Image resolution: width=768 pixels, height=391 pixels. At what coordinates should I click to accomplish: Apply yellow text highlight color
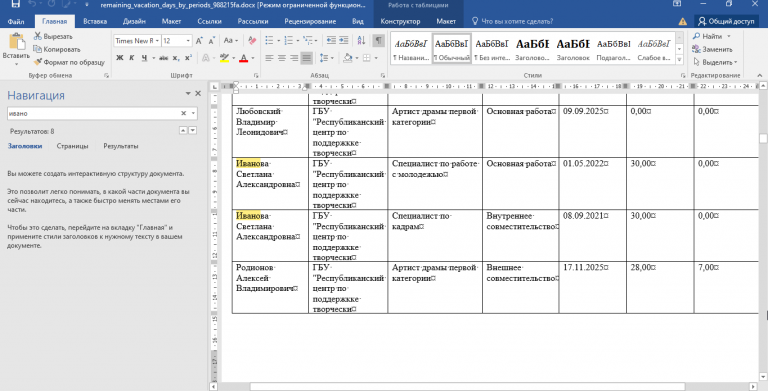[x=224, y=58]
